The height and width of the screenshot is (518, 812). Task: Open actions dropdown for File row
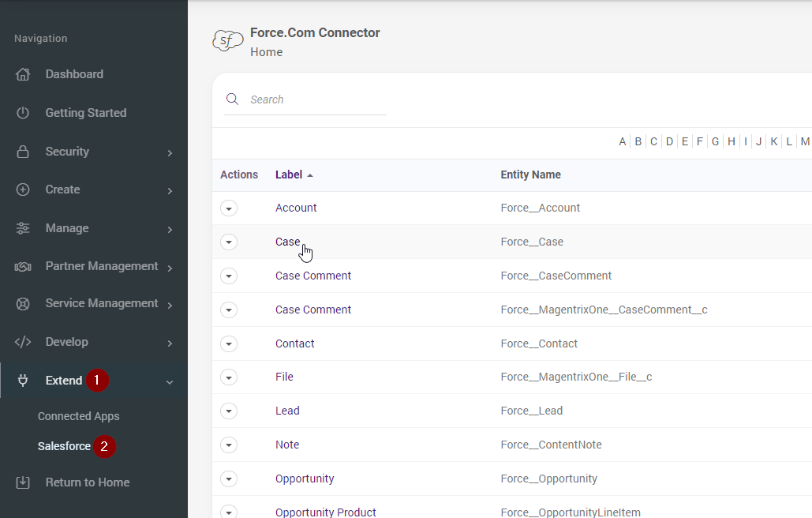(229, 377)
